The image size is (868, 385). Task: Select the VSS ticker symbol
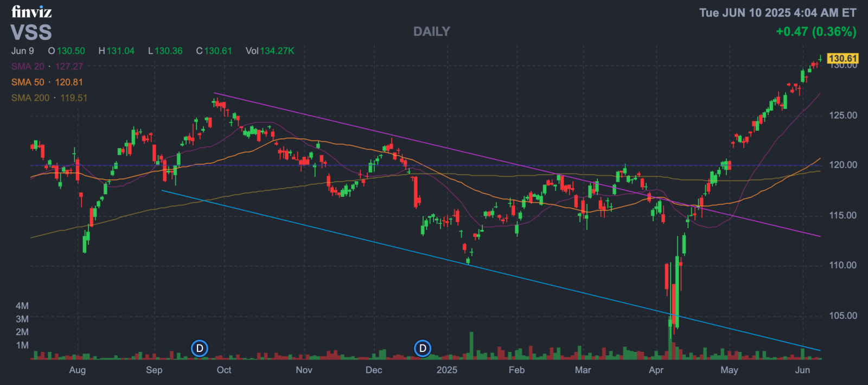[31, 33]
